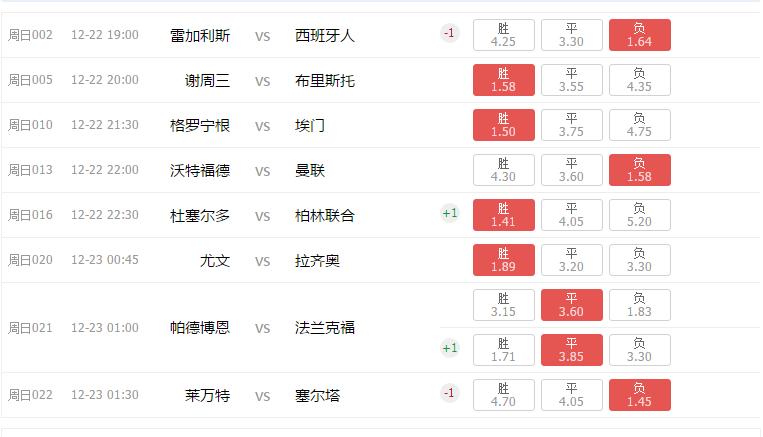Toggle 胜 1.41 for 杜塞尔多夫 match
This screenshot has width=763, height=437.
(x=503, y=215)
